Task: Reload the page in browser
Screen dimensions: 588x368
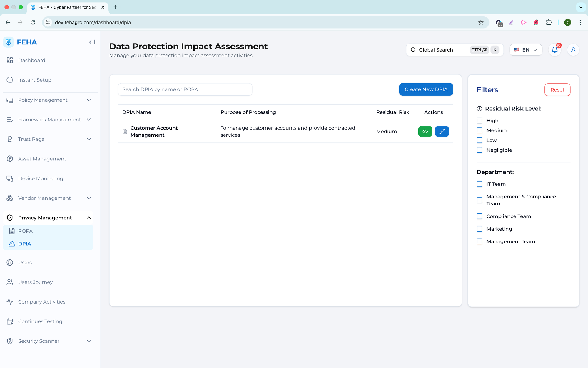Action: coord(33,22)
